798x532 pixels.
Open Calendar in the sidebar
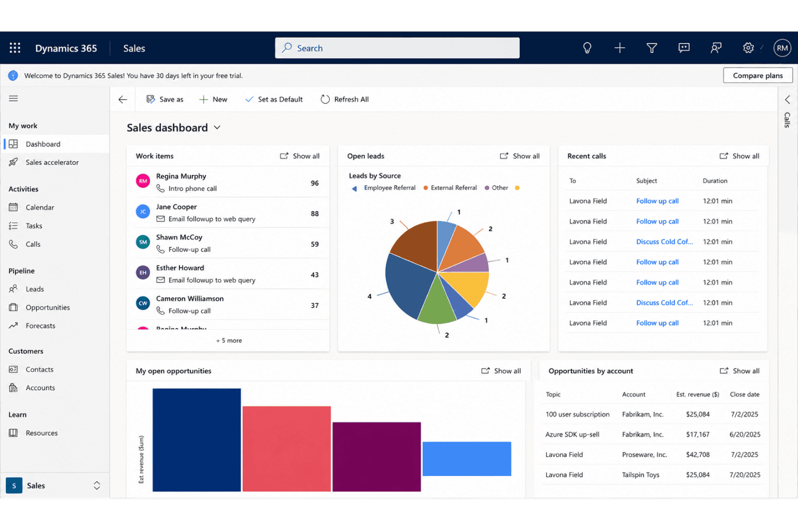click(x=55, y=208)
